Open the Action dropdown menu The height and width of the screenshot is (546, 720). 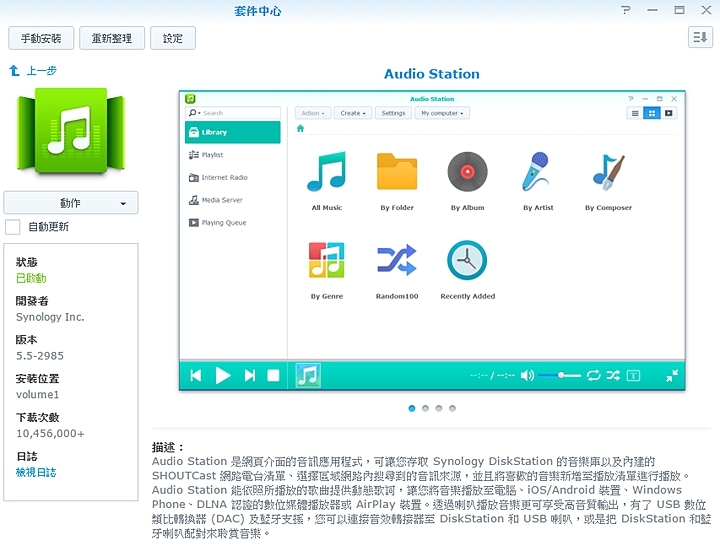[313, 113]
